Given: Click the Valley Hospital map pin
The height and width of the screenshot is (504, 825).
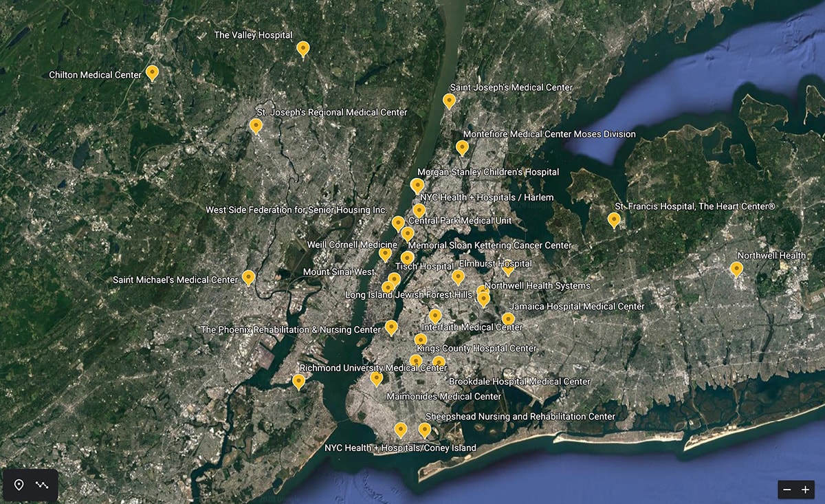Looking at the screenshot, I should tap(302, 49).
